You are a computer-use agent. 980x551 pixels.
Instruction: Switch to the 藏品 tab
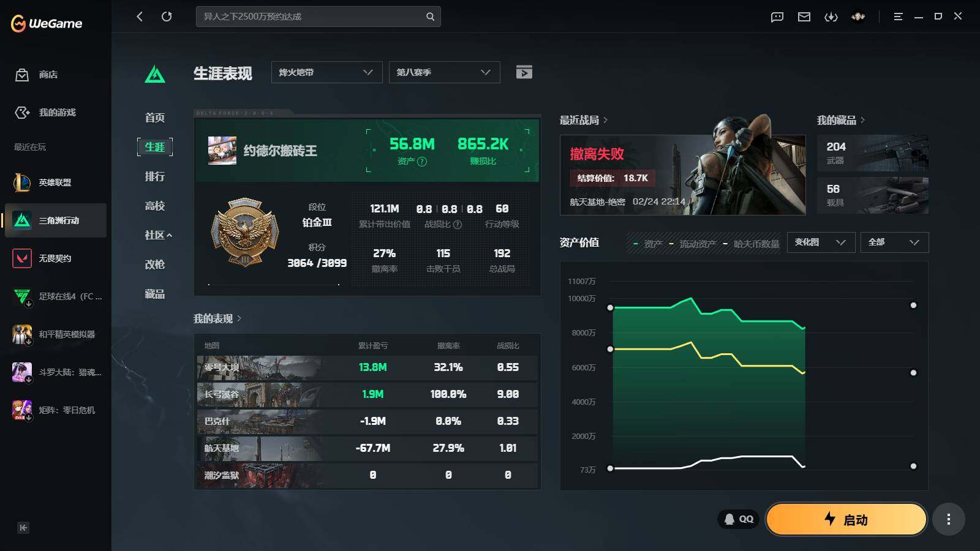155,294
